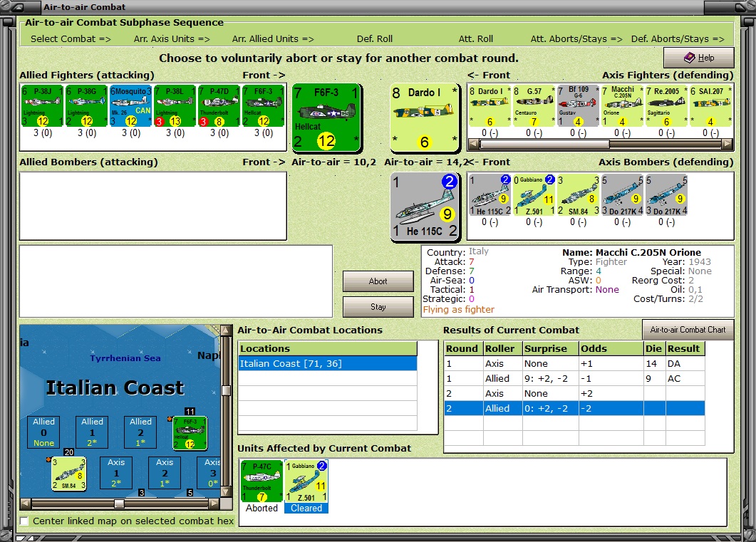
Task: Click the Def. Aborts/Stays subphase step
Action: 678,39
